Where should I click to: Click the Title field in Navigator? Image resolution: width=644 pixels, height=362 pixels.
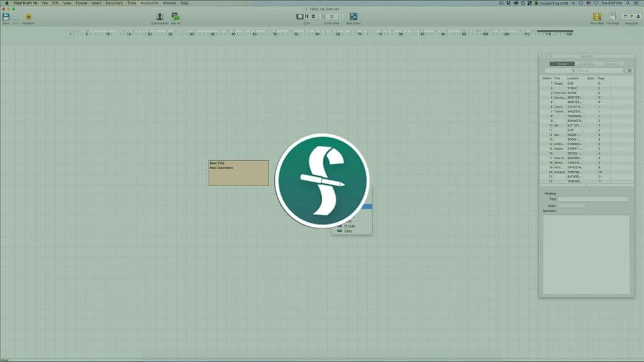tap(592, 199)
